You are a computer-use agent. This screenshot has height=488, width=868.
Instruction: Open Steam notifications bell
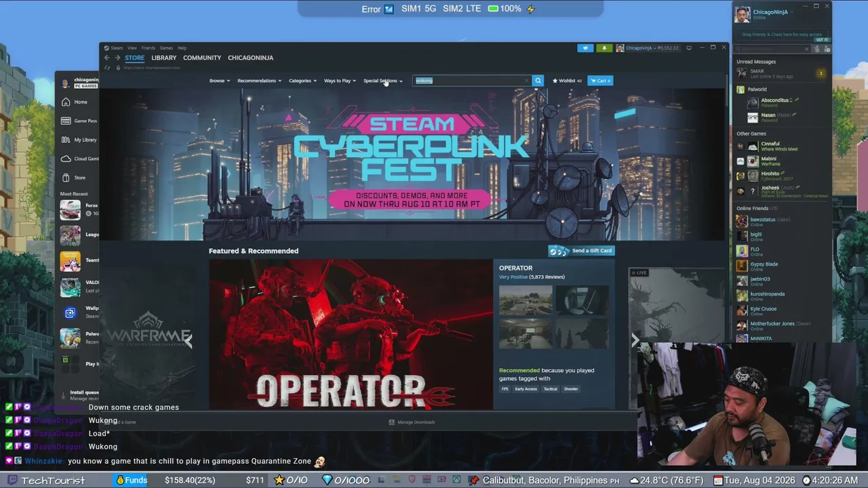pos(604,48)
